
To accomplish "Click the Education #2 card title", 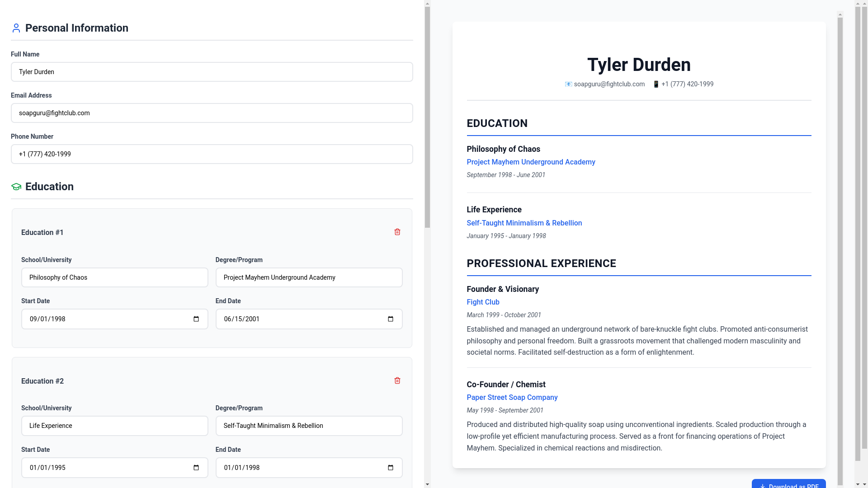I will [x=42, y=381].
